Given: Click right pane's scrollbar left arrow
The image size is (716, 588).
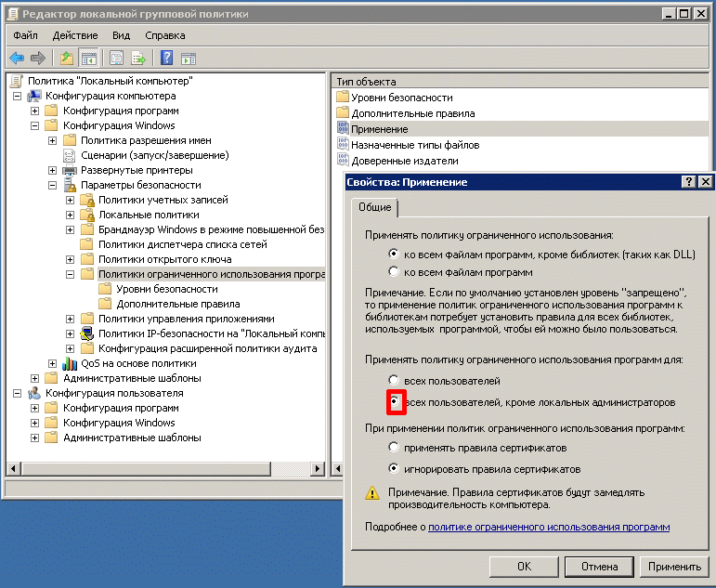Looking at the screenshot, I should 337,468.
